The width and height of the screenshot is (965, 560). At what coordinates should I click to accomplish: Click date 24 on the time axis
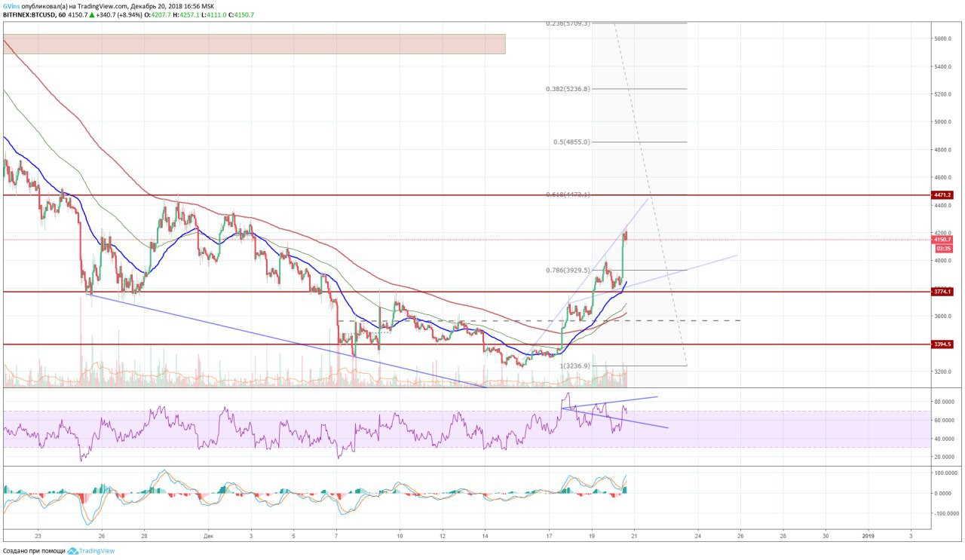tap(698, 536)
